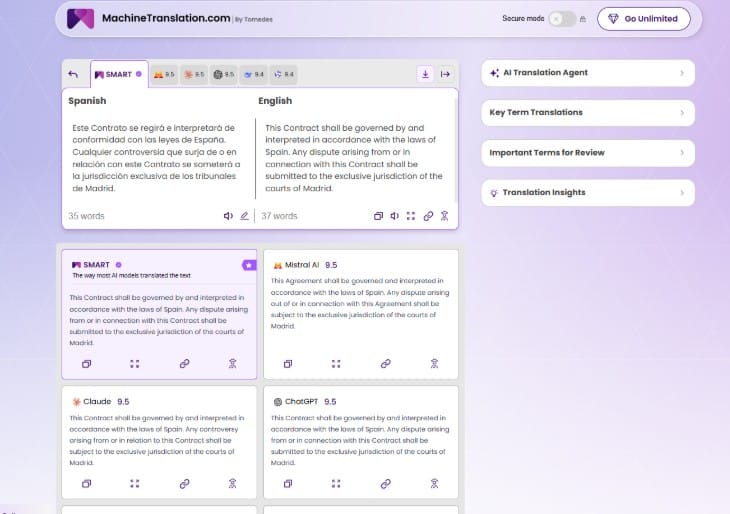Copy the Claude card translation

pyautogui.click(x=86, y=484)
